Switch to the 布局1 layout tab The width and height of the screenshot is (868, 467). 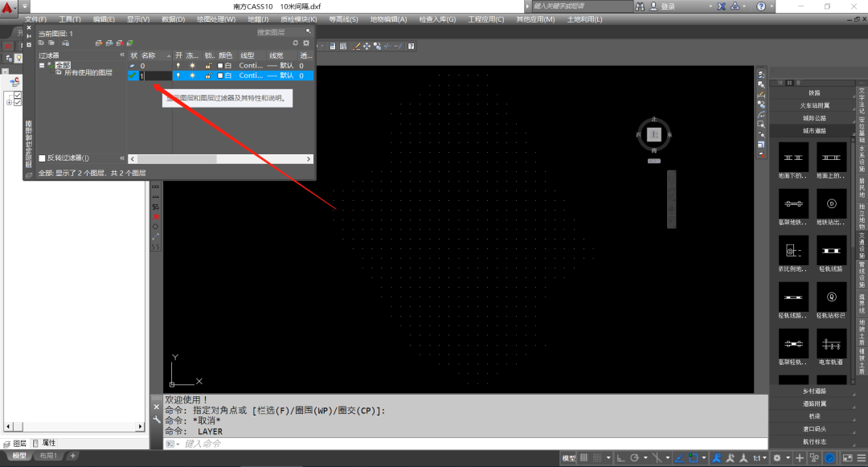[x=48, y=456]
